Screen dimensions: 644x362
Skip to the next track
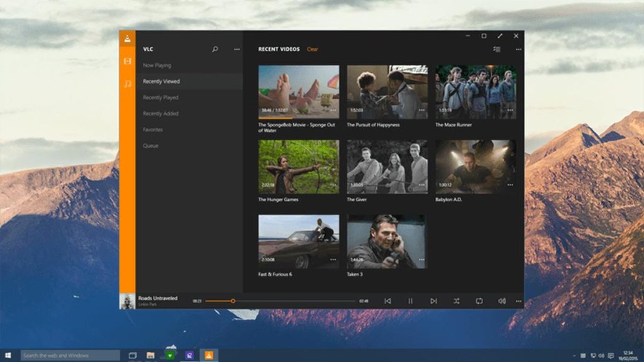pos(433,301)
